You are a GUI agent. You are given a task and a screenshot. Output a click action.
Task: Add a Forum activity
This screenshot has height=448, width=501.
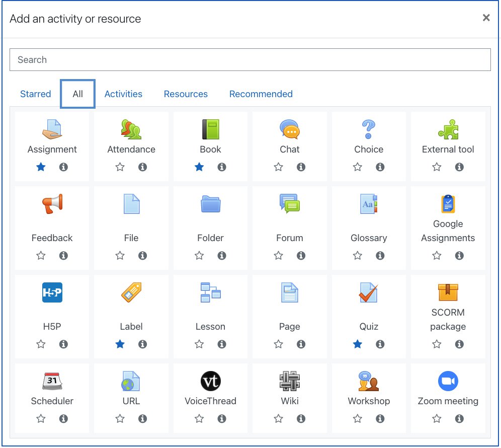[289, 204]
